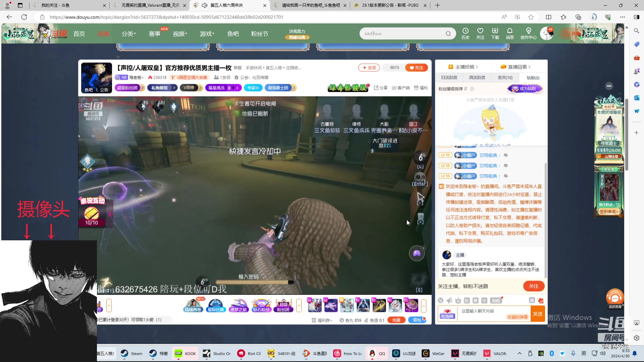Open QQ from the taskbar
The image size is (644, 362).
tap(377, 353)
